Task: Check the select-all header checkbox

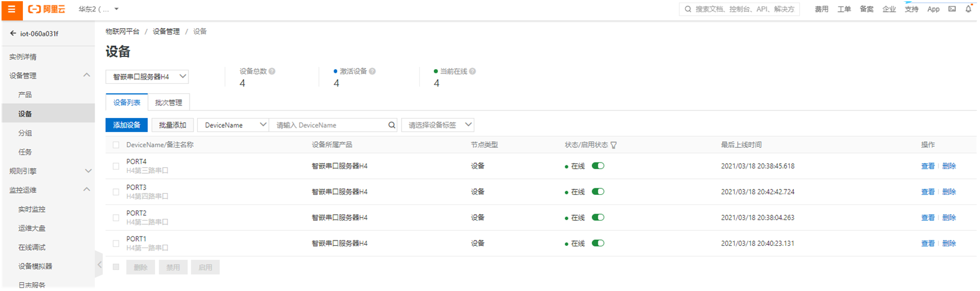Action: (116, 145)
